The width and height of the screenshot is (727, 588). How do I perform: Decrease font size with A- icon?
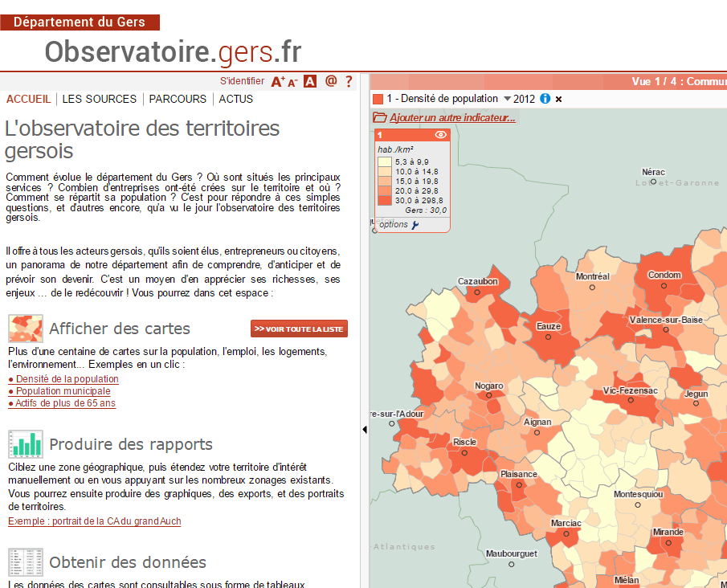tap(292, 83)
